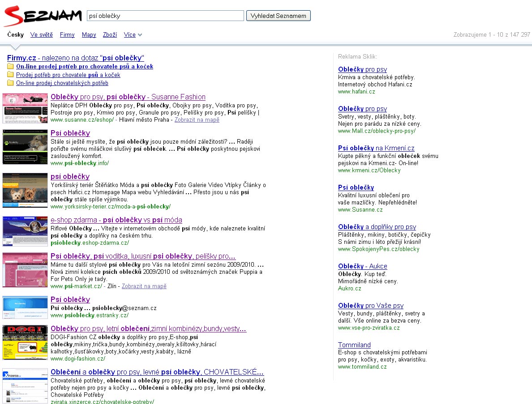
Task: Click the Vyhledat Seznamem button
Action: [278, 16]
